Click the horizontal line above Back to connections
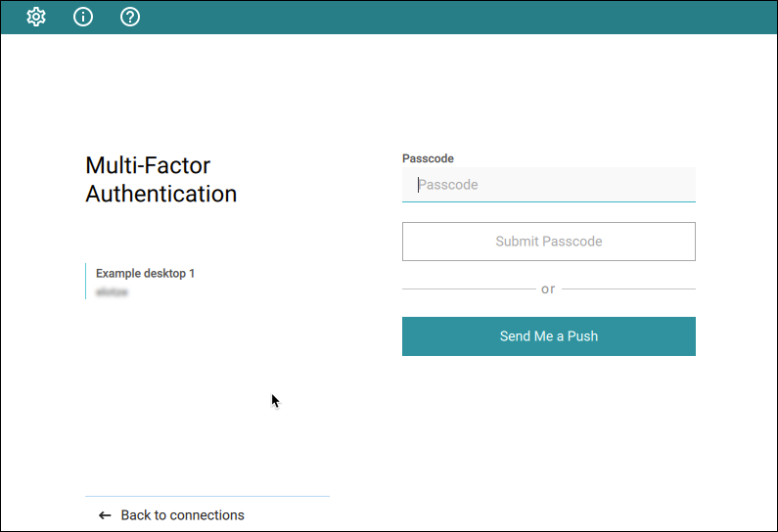This screenshot has width=778, height=532. coord(207,496)
